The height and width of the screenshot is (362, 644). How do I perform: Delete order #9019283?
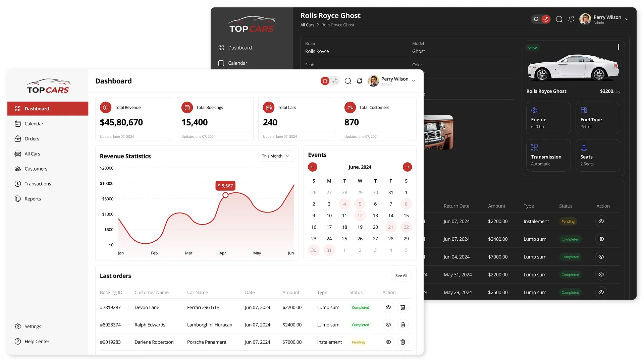[403, 342]
